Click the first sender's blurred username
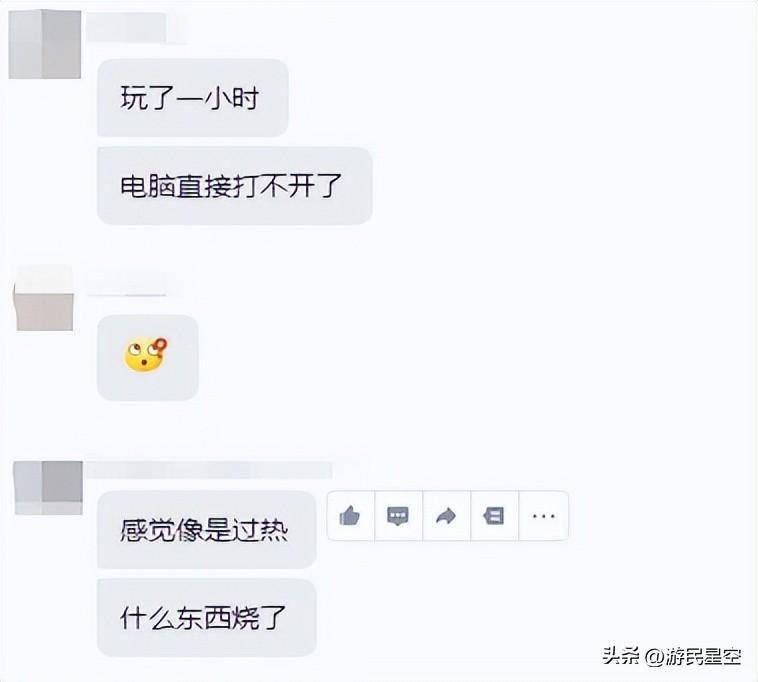758x682 pixels. pyautogui.click(x=127, y=27)
